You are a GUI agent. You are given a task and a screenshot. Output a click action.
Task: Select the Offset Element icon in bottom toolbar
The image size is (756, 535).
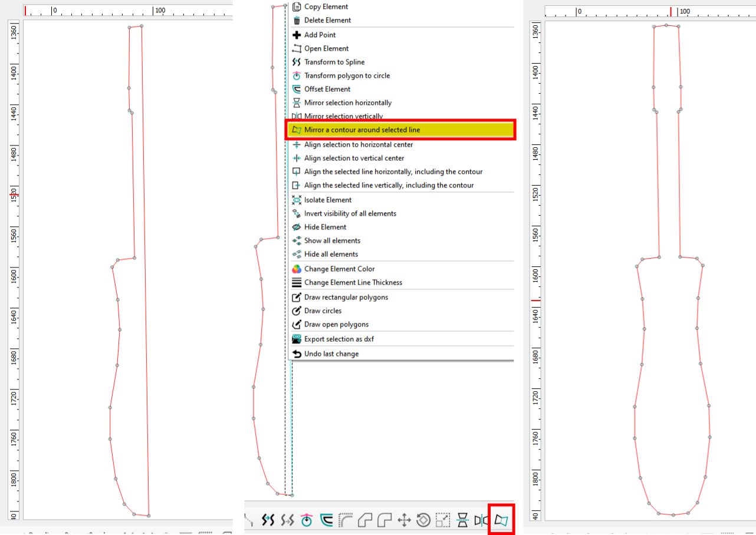coord(326,520)
